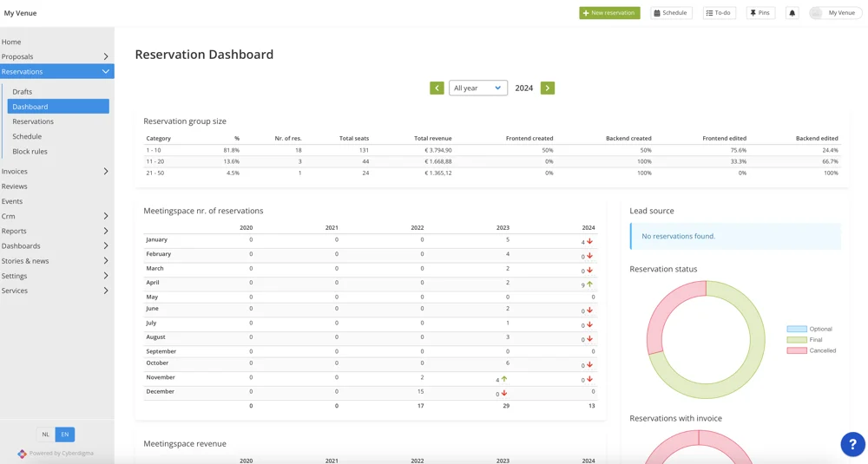
Task: Toggle Optional legend in Reservation status chart
Action: tap(809, 329)
